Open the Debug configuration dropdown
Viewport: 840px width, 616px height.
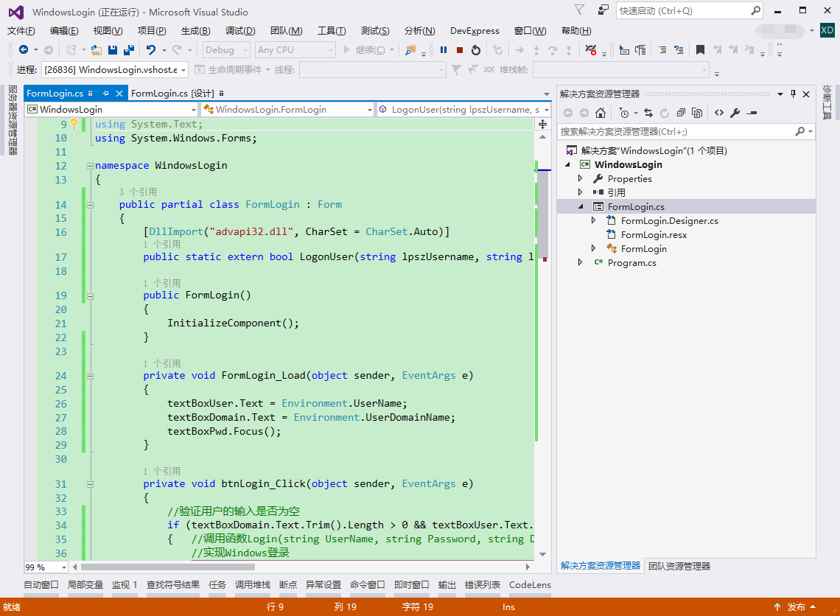[x=245, y=50]
